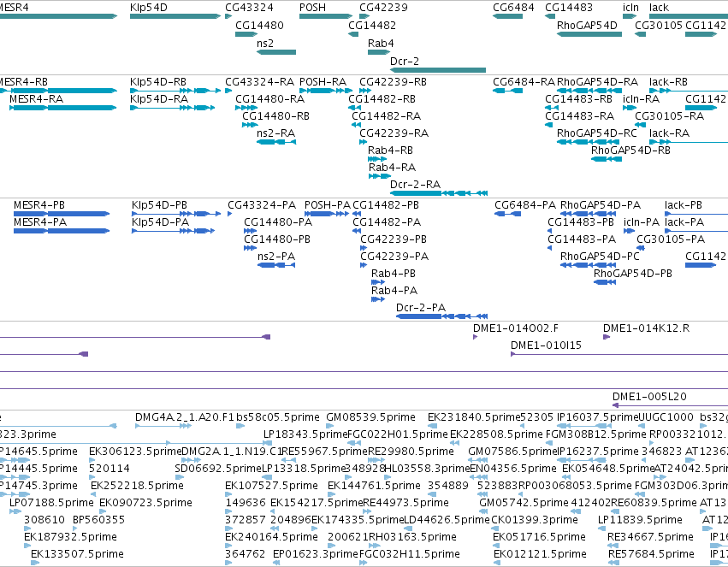The width and height of the screenshot is (728, 567).
Task: Click the Rab4-RA transcript label
Action: (x=393, y=168)
